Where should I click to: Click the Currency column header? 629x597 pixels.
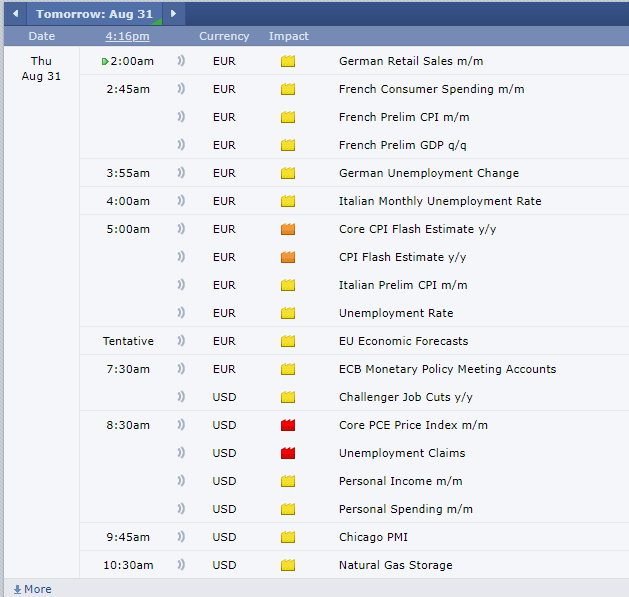224,36
